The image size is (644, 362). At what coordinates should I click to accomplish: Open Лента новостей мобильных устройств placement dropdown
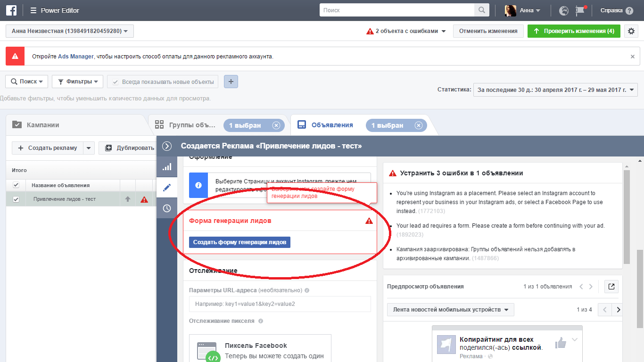point(450,310)
